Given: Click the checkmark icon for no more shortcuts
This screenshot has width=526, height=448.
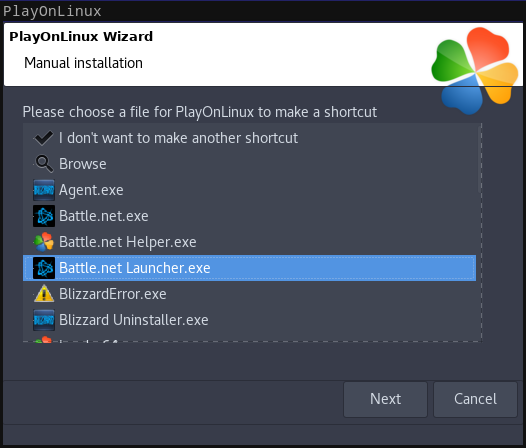Looking at the screenshot, I should (x=44, y=138).
